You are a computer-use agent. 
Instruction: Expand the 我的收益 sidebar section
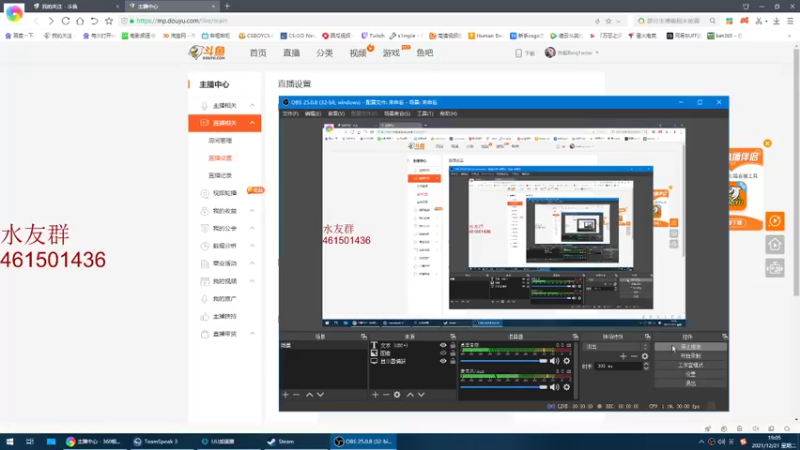click(x=252, y=211)
